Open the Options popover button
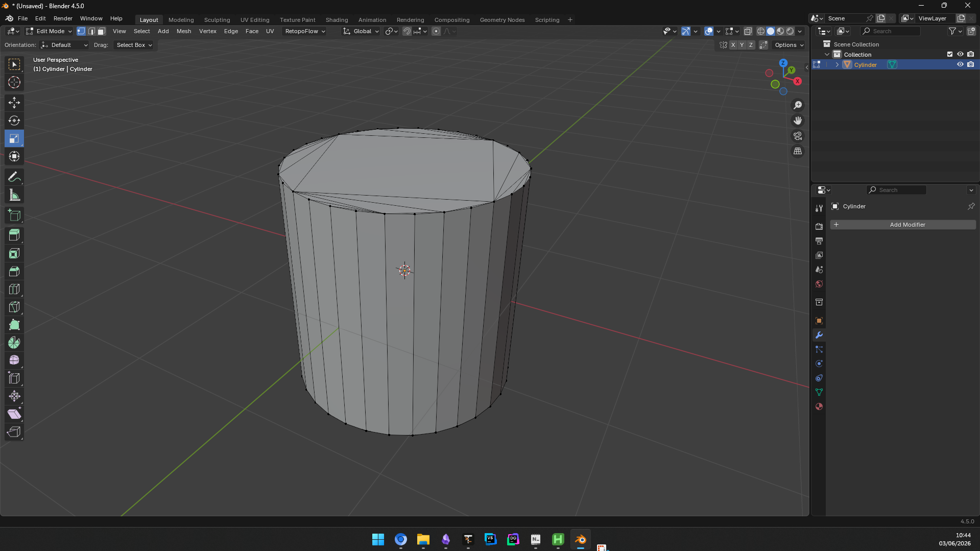Viewport: 980px width, 551px height. click(x=789, y=45)
